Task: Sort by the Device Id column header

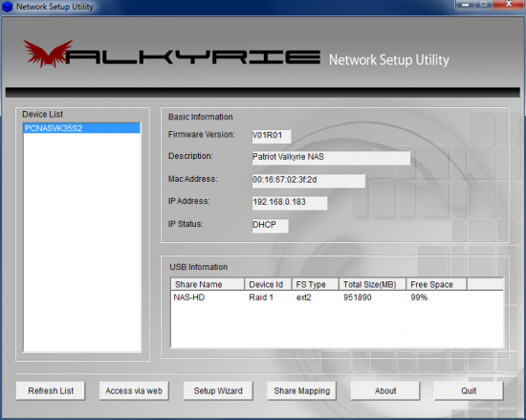Action: pos(268,284)
